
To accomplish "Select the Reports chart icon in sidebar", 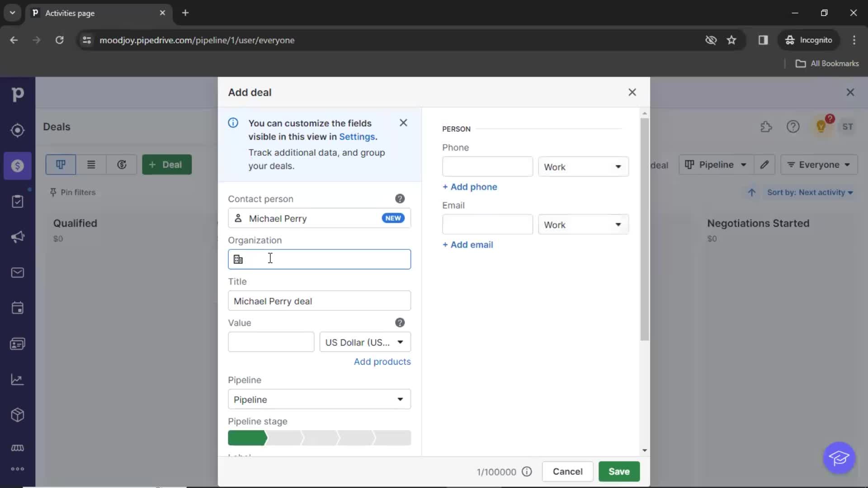I will [x=17, y=380].
